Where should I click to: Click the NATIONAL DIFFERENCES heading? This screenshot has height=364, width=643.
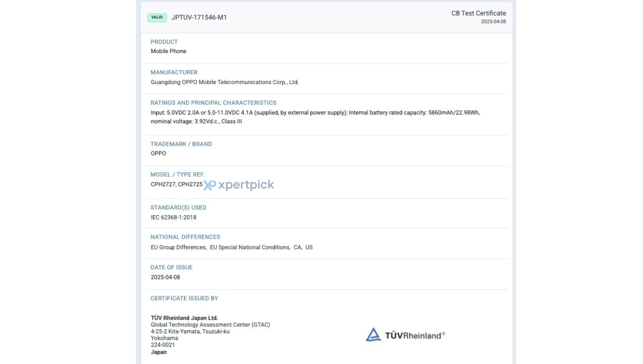pyautogui.click(x=185, y=237)
